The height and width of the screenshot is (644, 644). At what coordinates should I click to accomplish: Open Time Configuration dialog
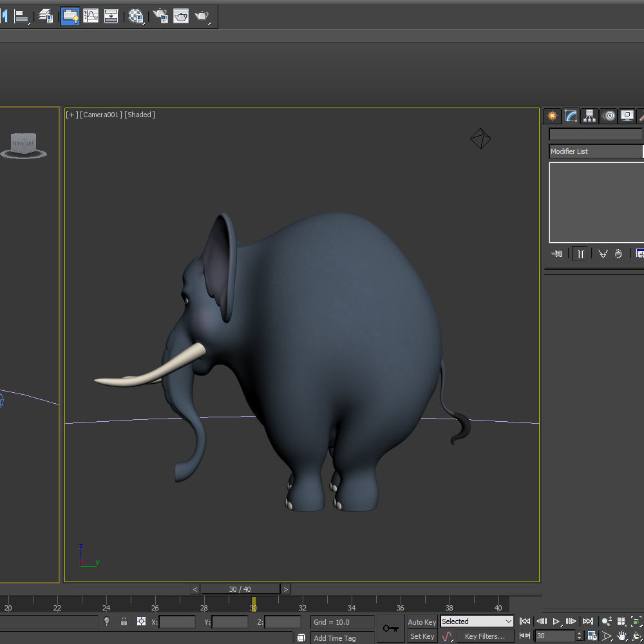pos(592,636)
